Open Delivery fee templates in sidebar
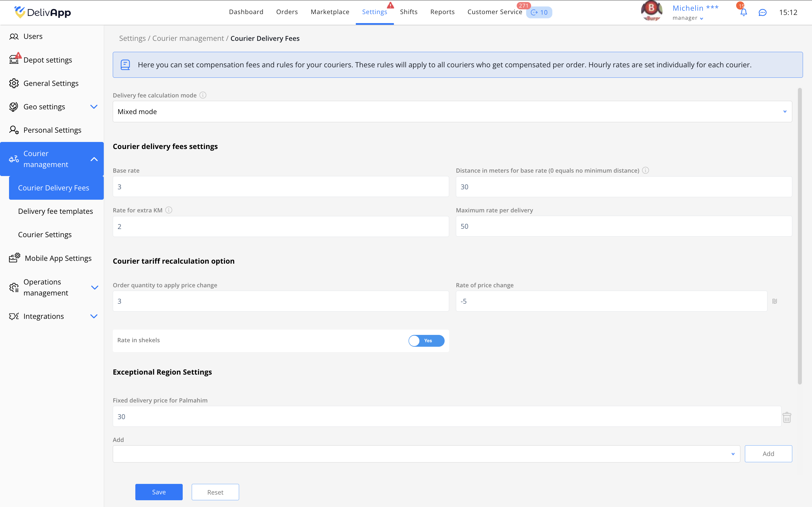 click(x=55, y=211)
